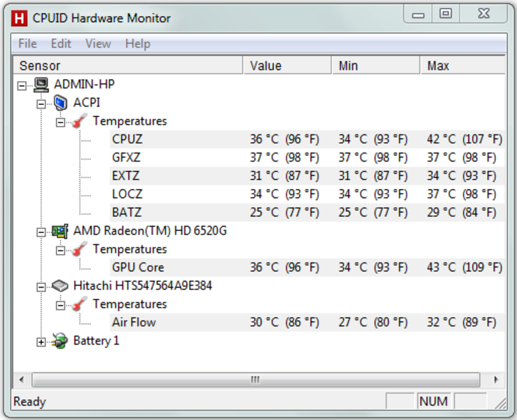Select the Hitachi HTS547564A9E384 label

142,286
